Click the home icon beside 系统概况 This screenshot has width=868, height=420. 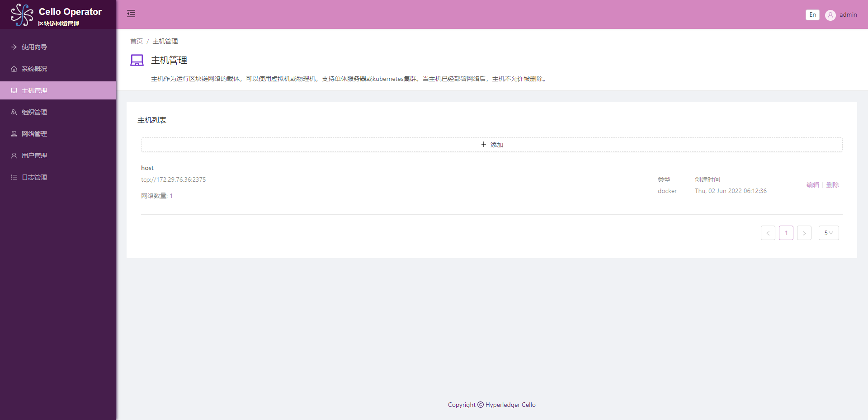click(x=14, y=69)
